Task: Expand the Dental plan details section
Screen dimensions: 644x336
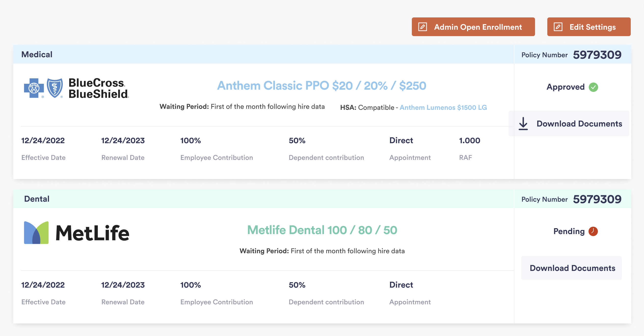Action: 322,230
